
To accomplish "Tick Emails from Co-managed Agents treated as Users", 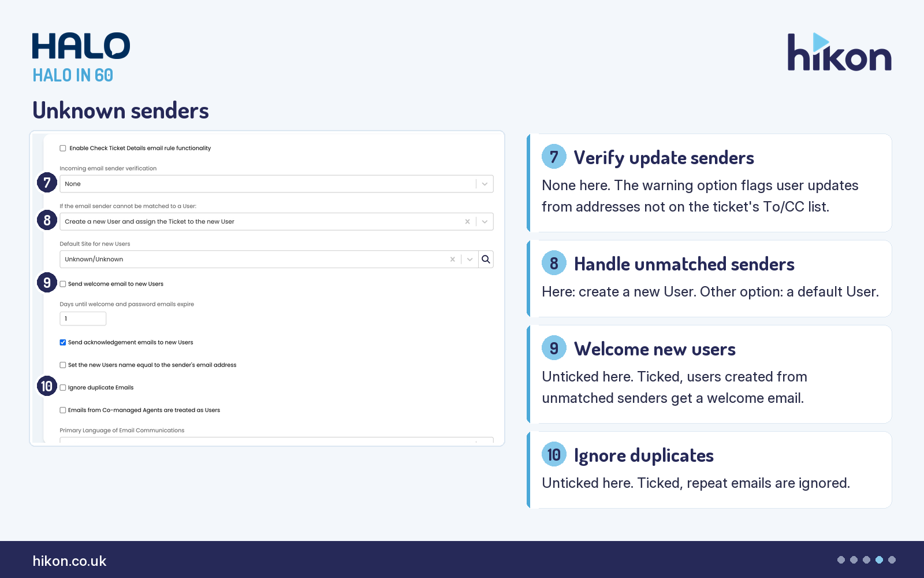I will click(x=63, y=410).
